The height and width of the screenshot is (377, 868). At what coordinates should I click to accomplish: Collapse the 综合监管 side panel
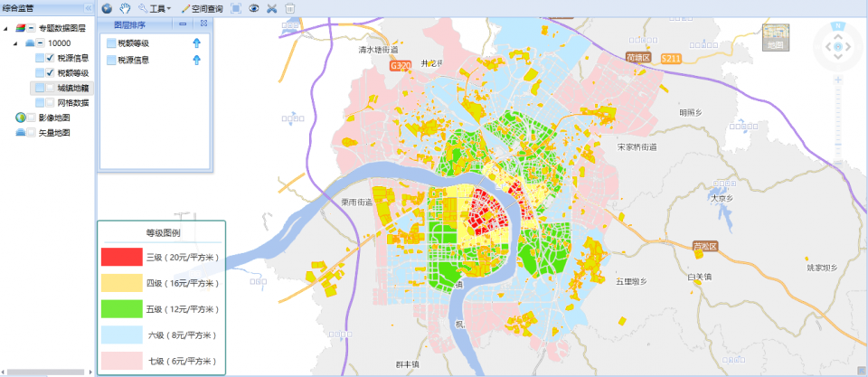coord(88,7)
